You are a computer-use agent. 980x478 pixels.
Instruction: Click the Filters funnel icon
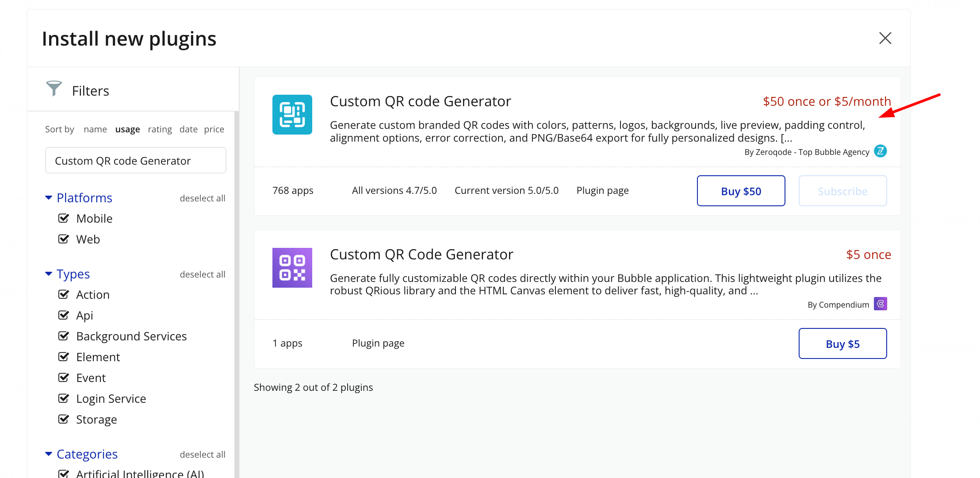click(54, 89)
